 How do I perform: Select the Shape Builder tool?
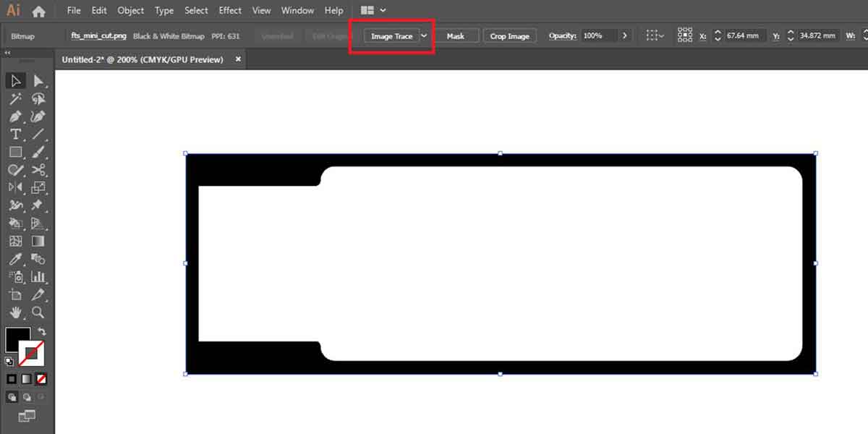click(x=15, y=224)
